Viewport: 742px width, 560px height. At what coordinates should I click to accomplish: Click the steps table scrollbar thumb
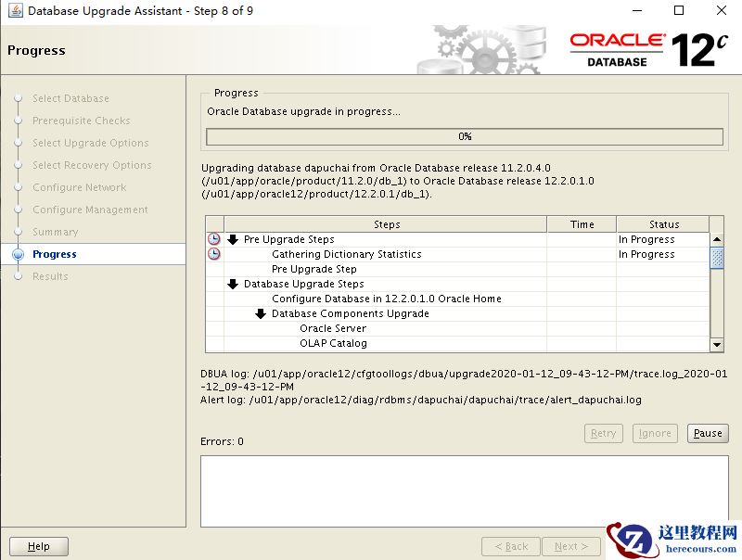717,259
